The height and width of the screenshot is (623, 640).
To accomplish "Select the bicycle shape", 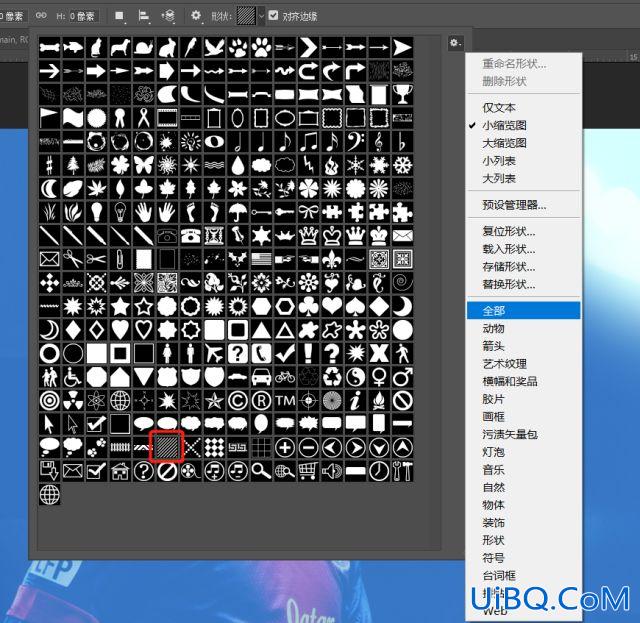I will [x=285, y=377].
